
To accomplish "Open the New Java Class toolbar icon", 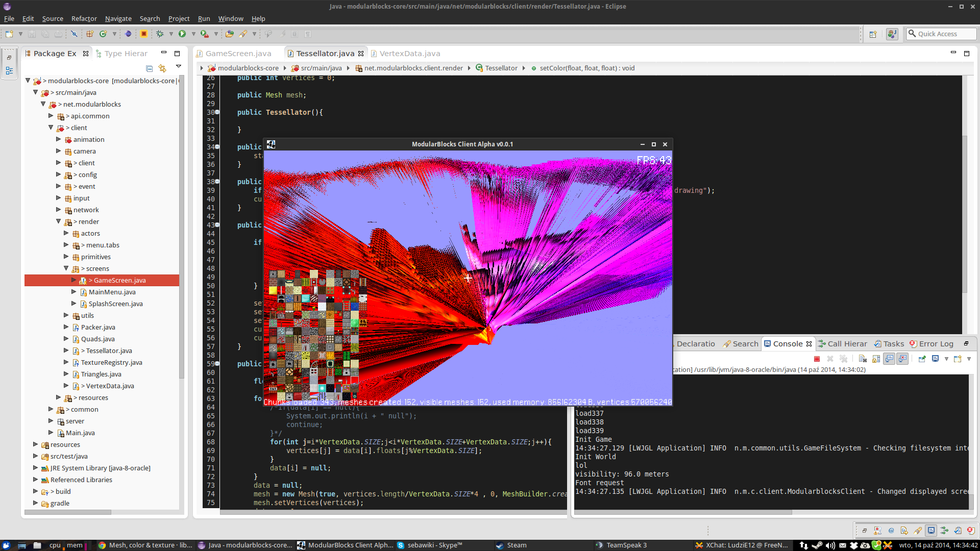I will pos(103,34).
